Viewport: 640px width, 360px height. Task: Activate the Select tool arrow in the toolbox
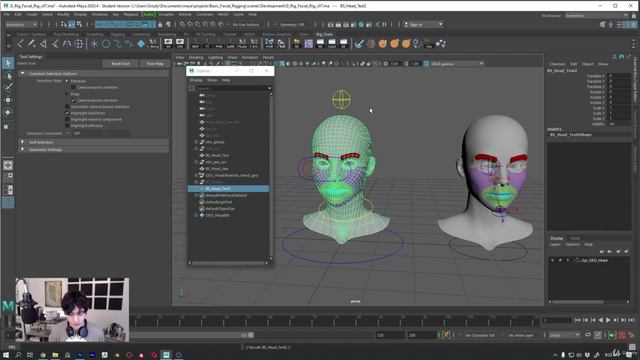coord(8,63)
